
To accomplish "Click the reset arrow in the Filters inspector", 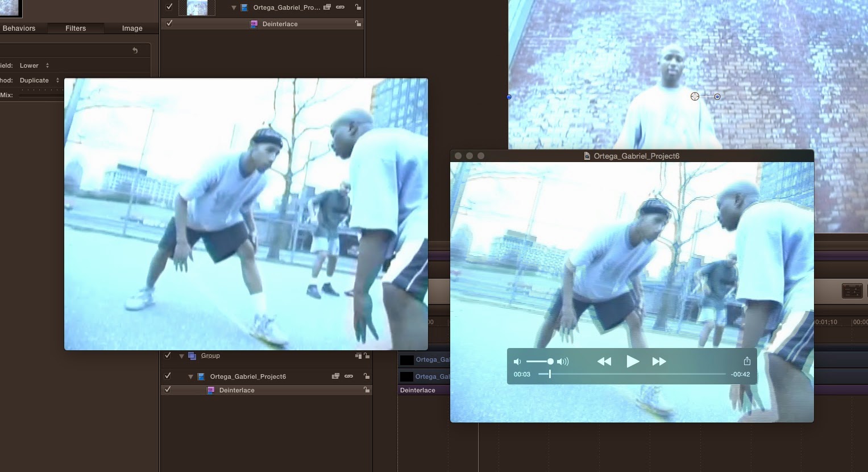I will click(135, 50).
